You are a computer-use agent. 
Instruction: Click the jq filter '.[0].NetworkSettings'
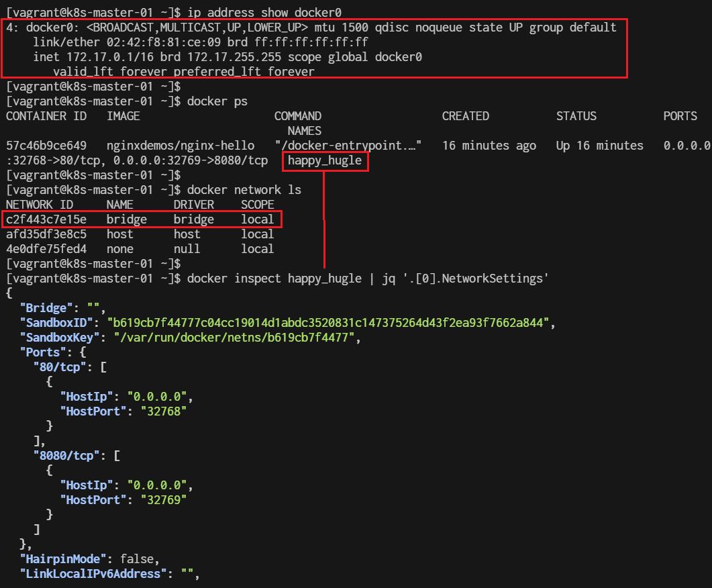tap(475, 279)
